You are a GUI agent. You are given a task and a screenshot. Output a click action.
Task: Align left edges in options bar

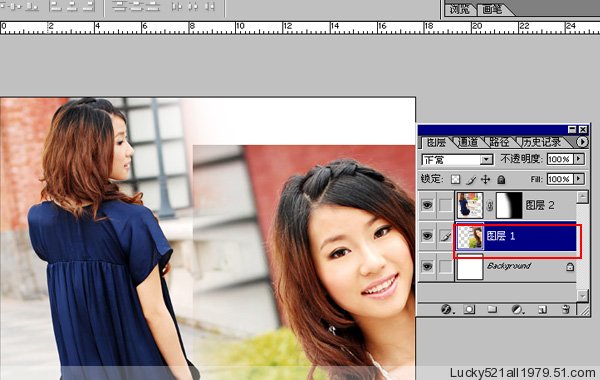pos(56,6)
